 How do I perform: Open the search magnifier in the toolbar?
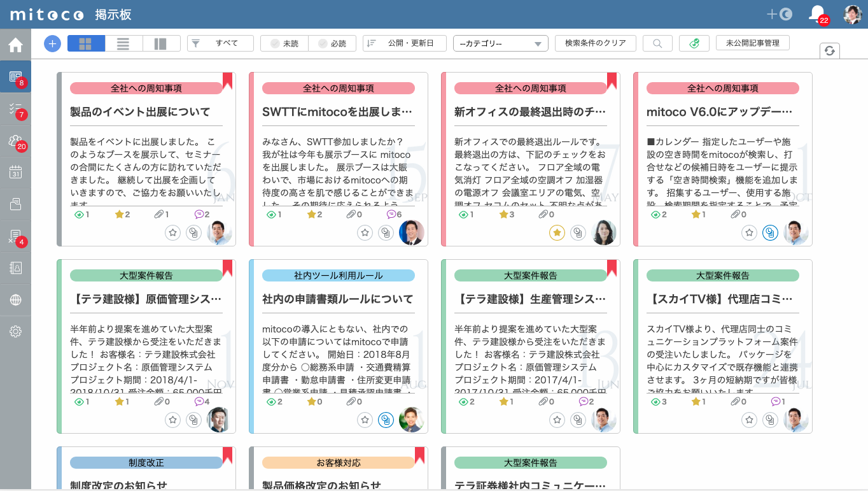tap(657, 43)
